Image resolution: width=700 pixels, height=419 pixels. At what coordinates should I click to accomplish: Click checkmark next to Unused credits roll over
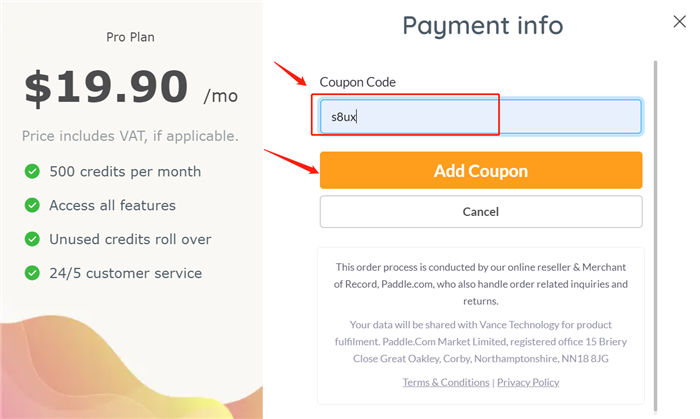tap(32, 239)
